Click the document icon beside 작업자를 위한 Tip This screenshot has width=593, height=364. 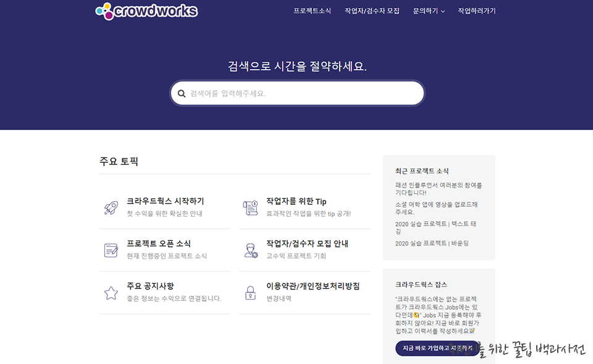click(250, 208)
